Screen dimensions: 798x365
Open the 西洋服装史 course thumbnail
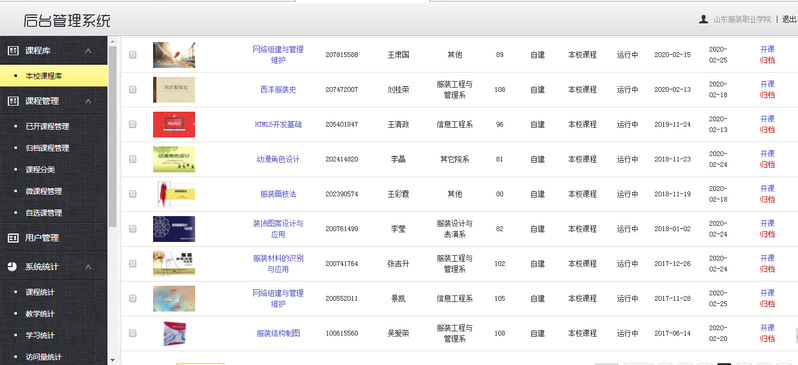click(174, 90)
